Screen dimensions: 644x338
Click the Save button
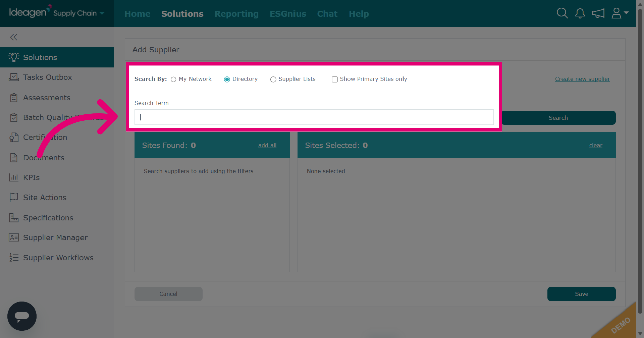(582, 294)
